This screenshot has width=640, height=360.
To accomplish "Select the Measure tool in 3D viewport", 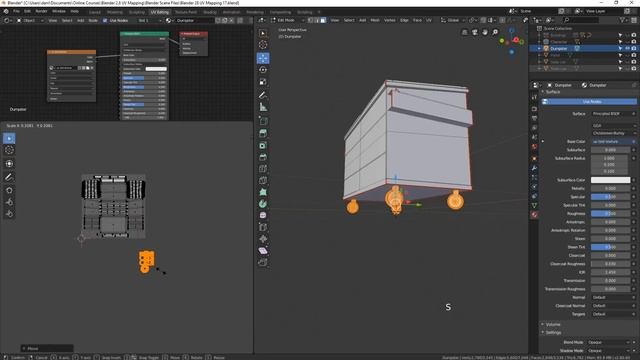I will coord(263,107).
